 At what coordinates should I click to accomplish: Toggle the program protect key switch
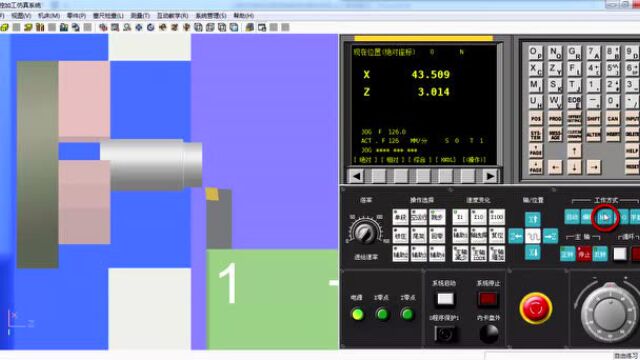(x=445, y=335)
